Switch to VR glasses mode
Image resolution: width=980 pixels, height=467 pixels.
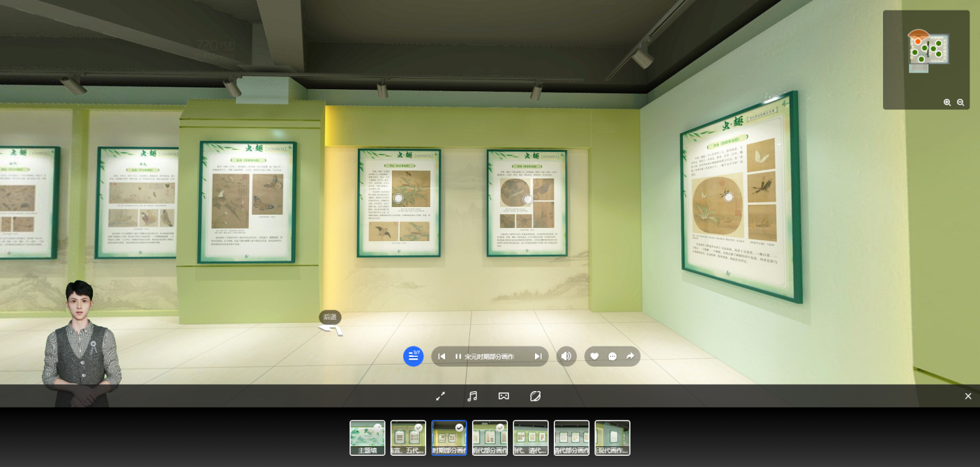click(x=504, y=396)
